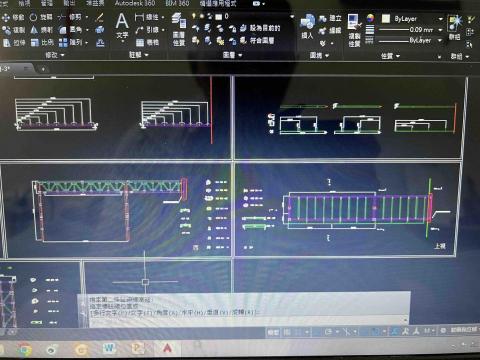
Task: Select the Mirror (鏡射) tool
Action: [x=41, y=30]
